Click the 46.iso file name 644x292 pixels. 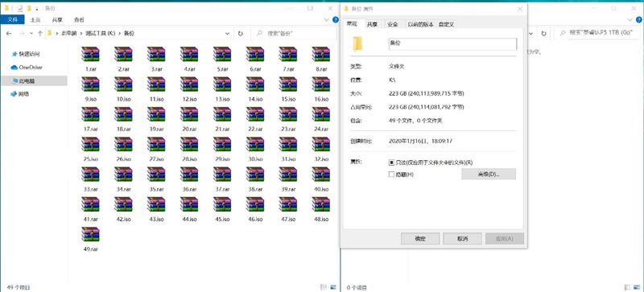click(255, 220)
